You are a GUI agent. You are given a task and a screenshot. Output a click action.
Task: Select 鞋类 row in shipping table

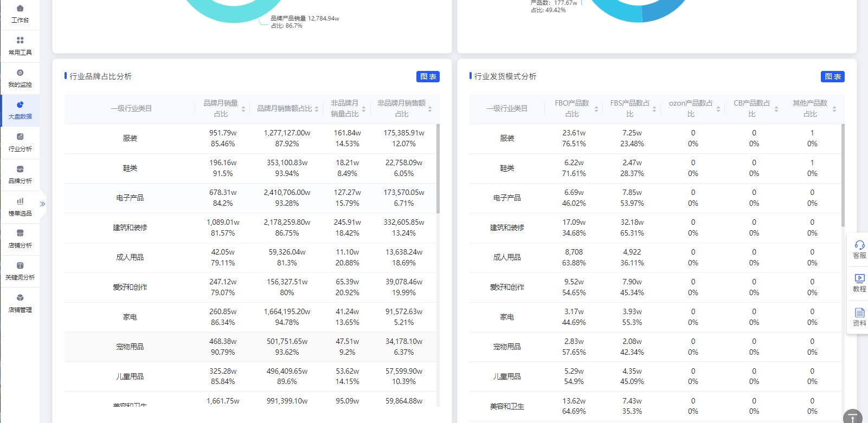point(655,168)
